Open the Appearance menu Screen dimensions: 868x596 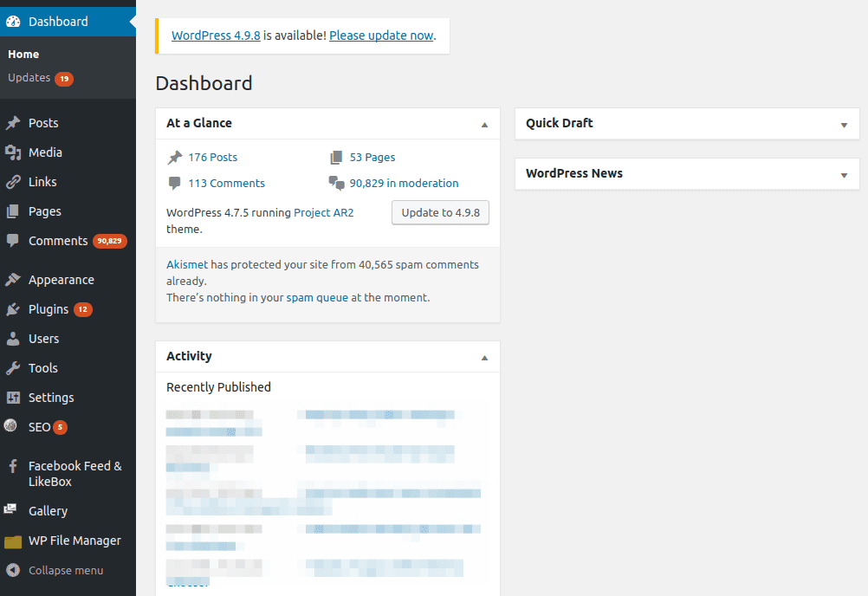tap(62, 280)
